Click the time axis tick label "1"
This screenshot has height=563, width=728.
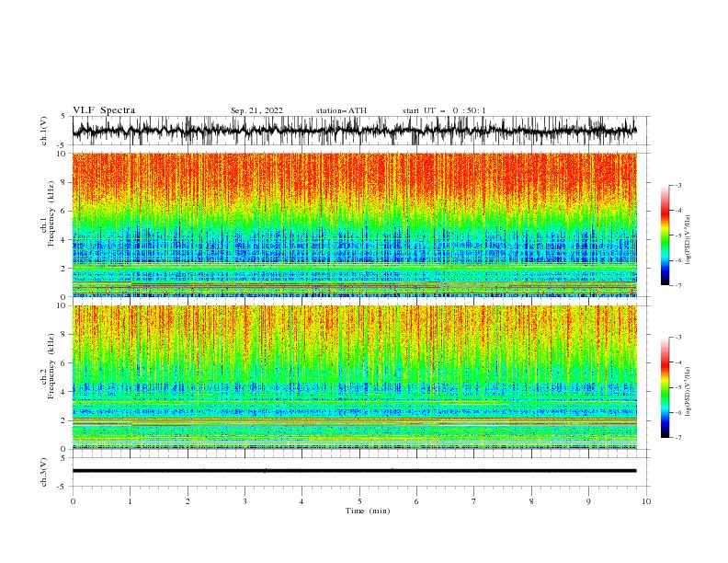(x=130, y=501)
